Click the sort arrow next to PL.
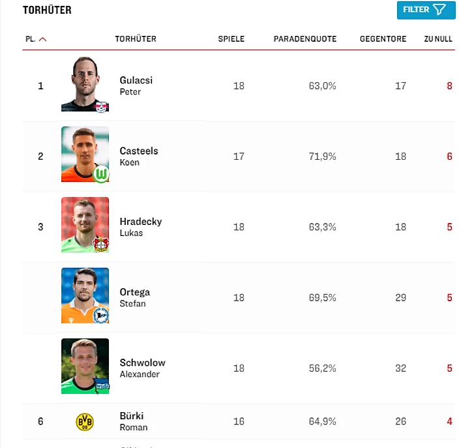Image resolution: width=476 pixels, height=448 pixels. [43, 39]
